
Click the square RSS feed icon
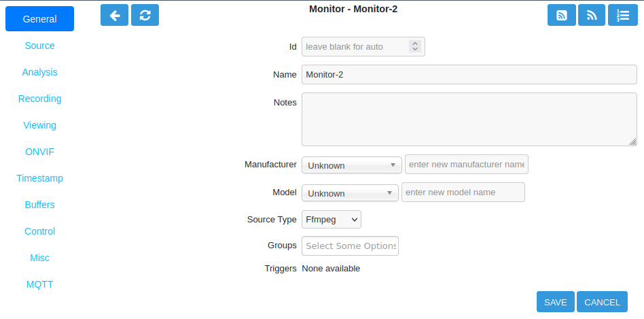(x=561, y=15)
